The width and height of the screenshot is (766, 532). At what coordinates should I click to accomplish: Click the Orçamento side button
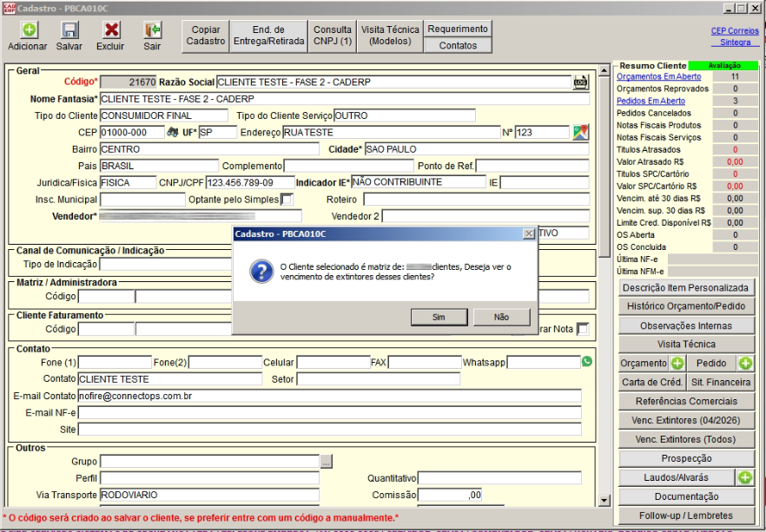tap(644, 363)
